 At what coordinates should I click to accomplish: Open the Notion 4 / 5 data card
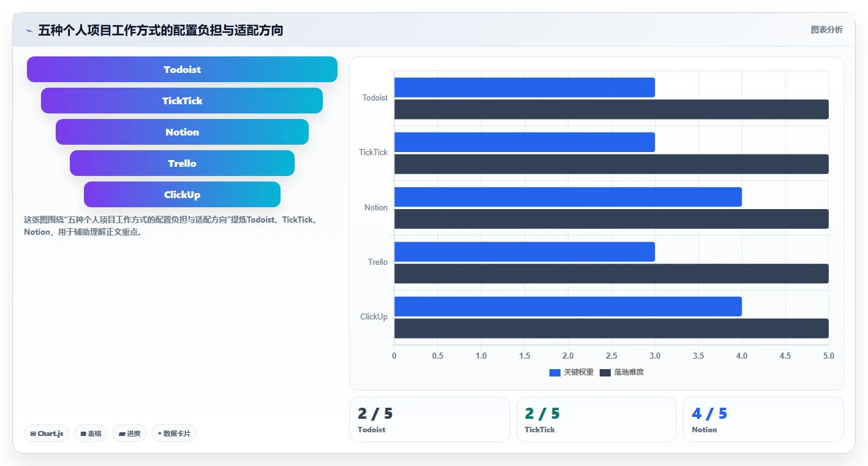pos(763,419)
